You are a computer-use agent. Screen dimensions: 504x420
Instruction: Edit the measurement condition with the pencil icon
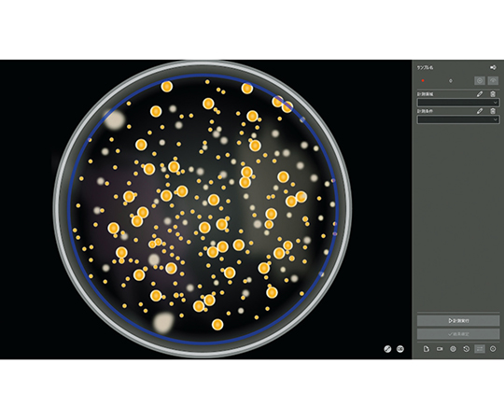pyautogui.click(x=480, y=111)
